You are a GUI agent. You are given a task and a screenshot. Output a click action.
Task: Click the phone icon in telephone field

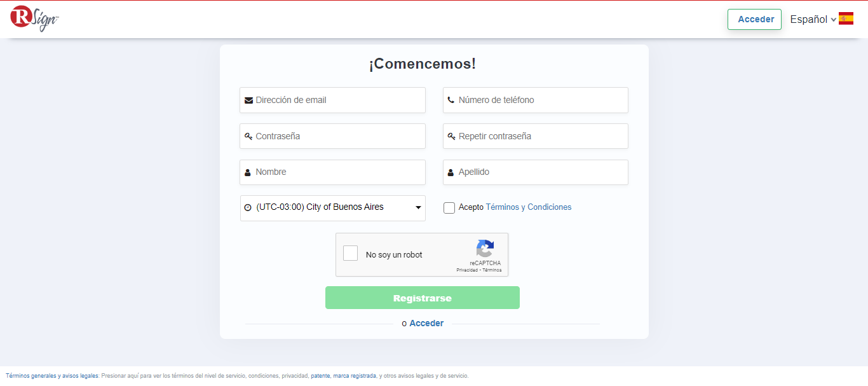tap(451, 100)
